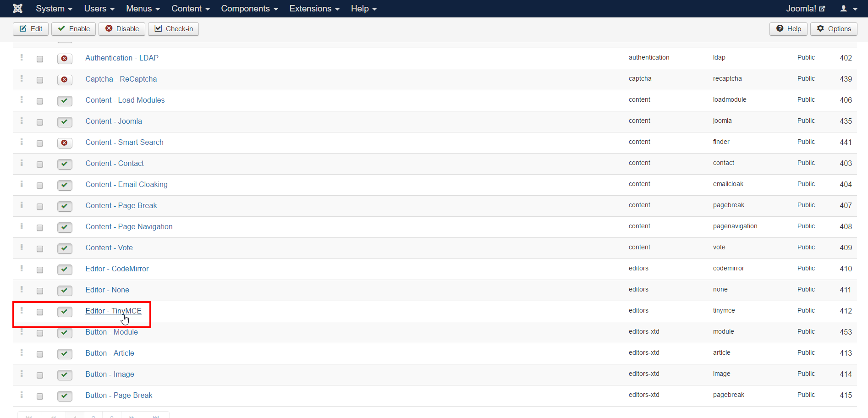Viewport: 868px width, 418px height.
Task: Toggle status icon for Content - Vote
Action: (65, 248)
